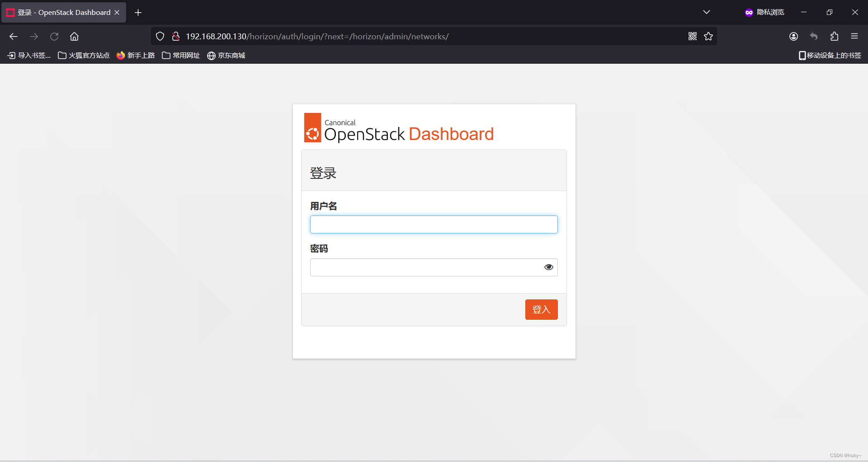Restore down the Firefox window

[x=830, y=12]
